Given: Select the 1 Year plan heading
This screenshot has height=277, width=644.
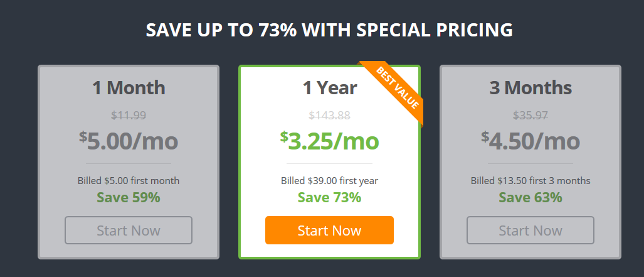Looking at the screenshot, I should pos(329,88).
